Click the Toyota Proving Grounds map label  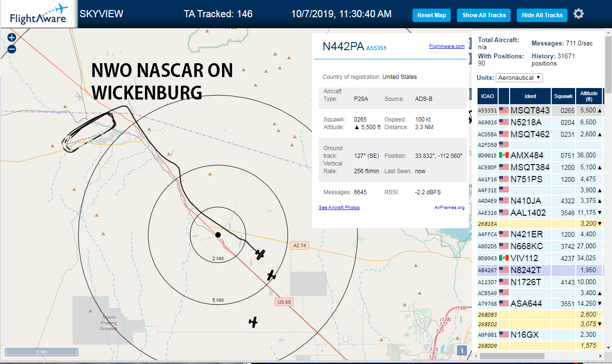tap(109, 323)
